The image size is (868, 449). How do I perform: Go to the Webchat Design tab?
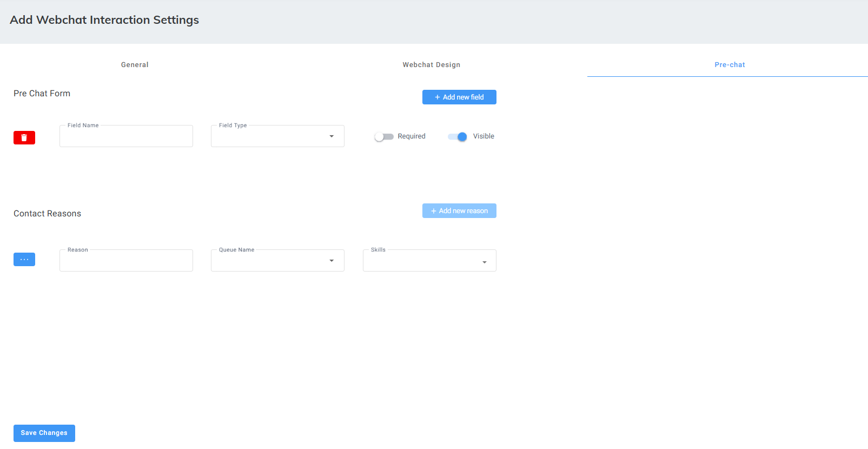click(431, 65)
